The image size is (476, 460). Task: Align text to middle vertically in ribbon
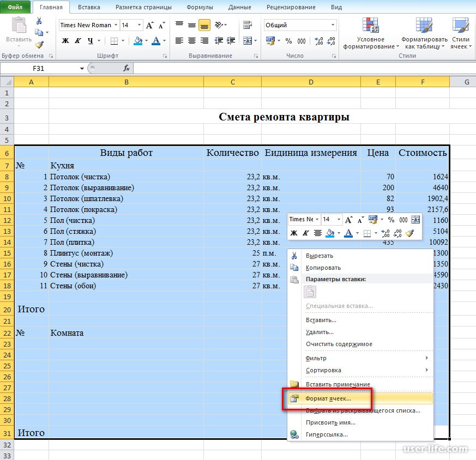192,25
